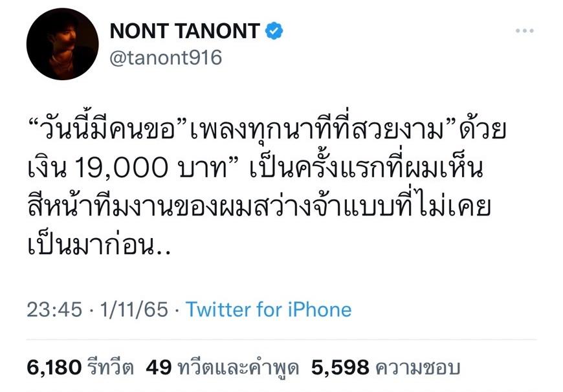This screenshot has width=563, height=392.
Task: Open the @tanont916 handle link
Action: point(166,58)
